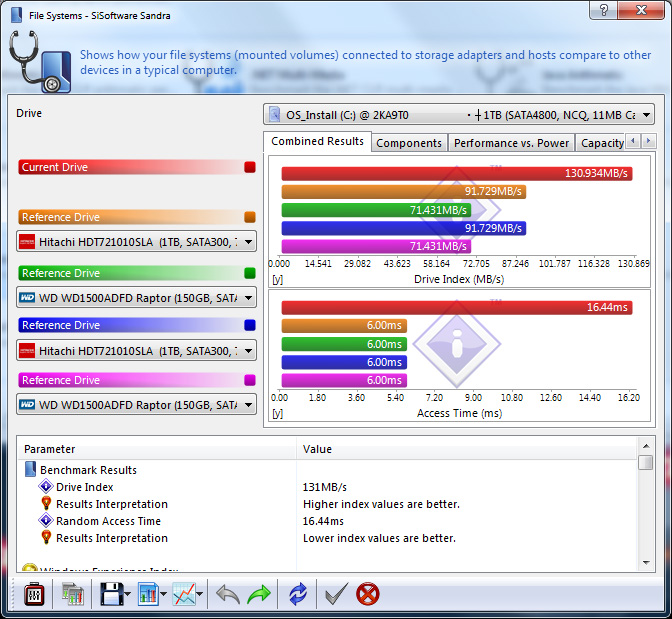This screenshot has width=672, height=619.
Task: Click the green 71.431MB/s chart bar
Action: click(x=376, y=210)
